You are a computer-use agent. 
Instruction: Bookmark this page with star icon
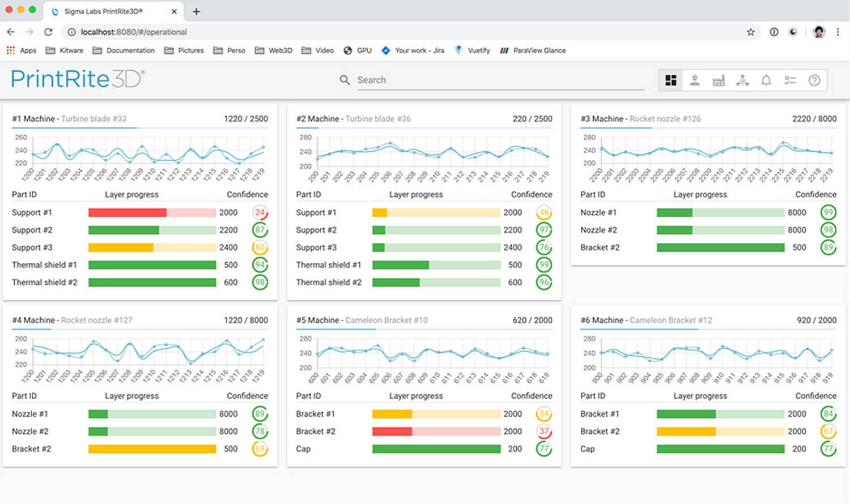pyautogui.click(x=751, y=32)
